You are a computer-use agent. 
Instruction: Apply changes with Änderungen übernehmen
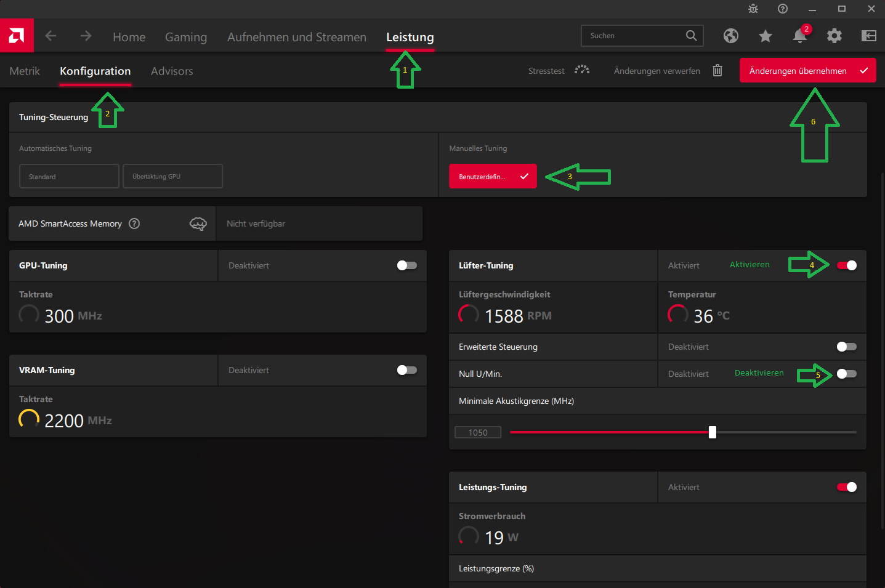click(808, 71)
